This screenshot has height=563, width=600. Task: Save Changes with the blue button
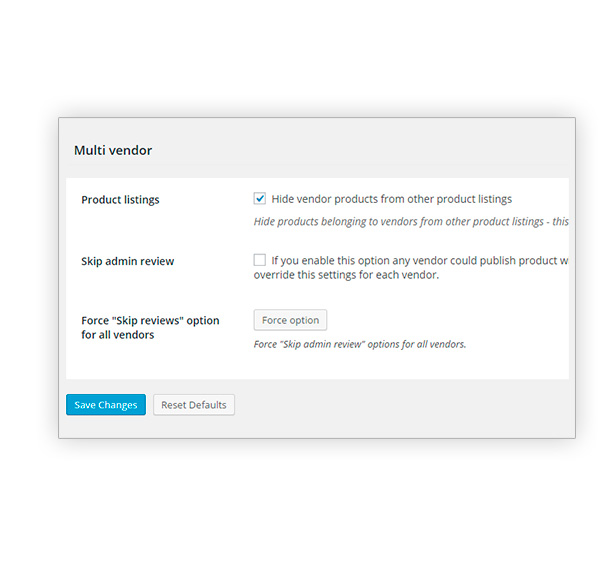pos(106,405)
